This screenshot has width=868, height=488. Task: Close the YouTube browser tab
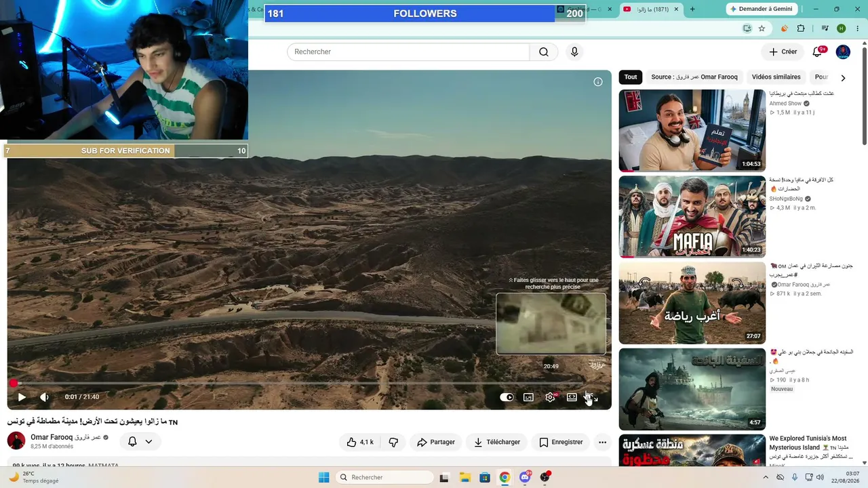675,9
